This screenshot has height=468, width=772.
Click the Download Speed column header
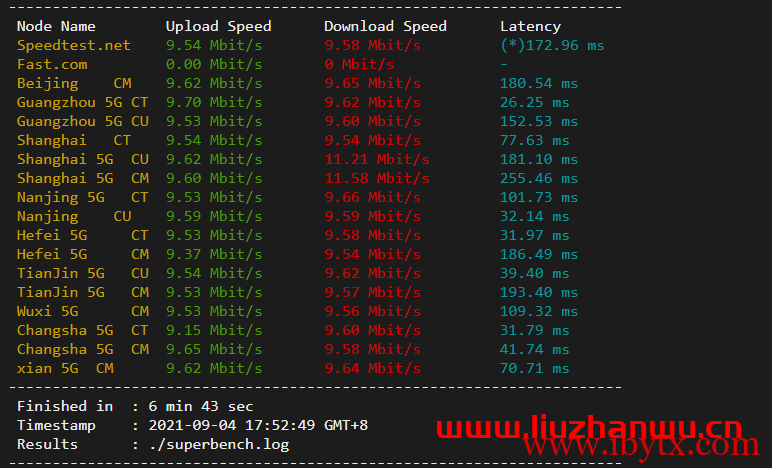point(386,26)
